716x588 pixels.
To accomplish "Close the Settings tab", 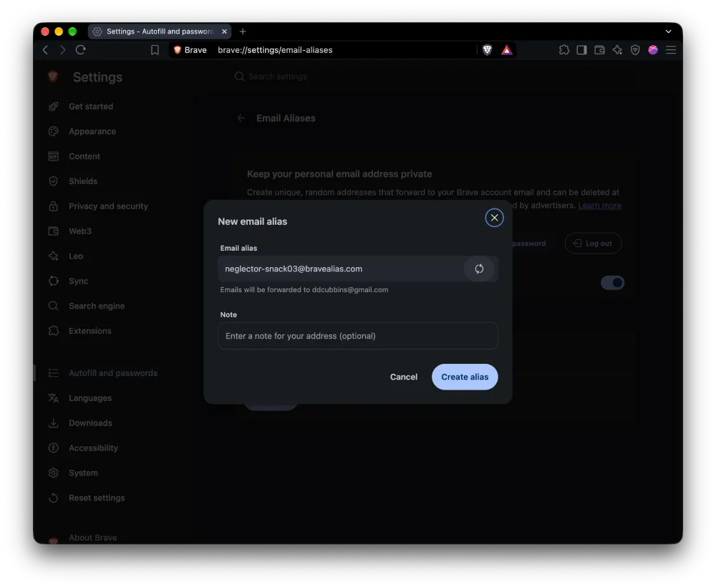I will [x=224, y=32].
